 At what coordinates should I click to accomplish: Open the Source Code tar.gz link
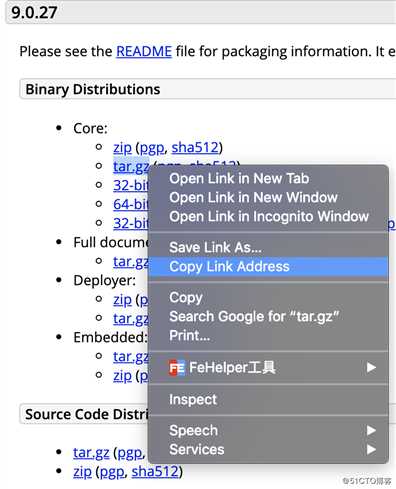pos(91,453)
